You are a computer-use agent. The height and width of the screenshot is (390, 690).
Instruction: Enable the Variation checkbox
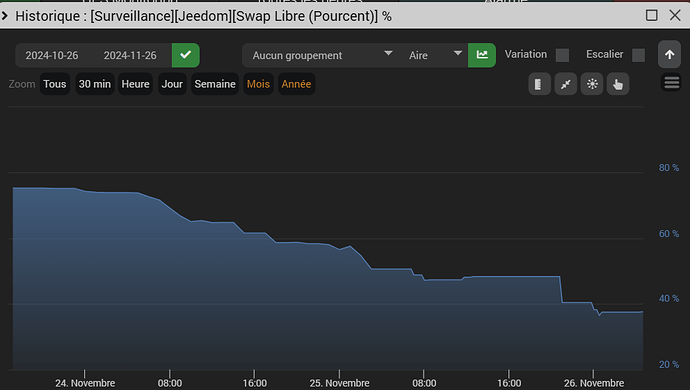point(562,55)
